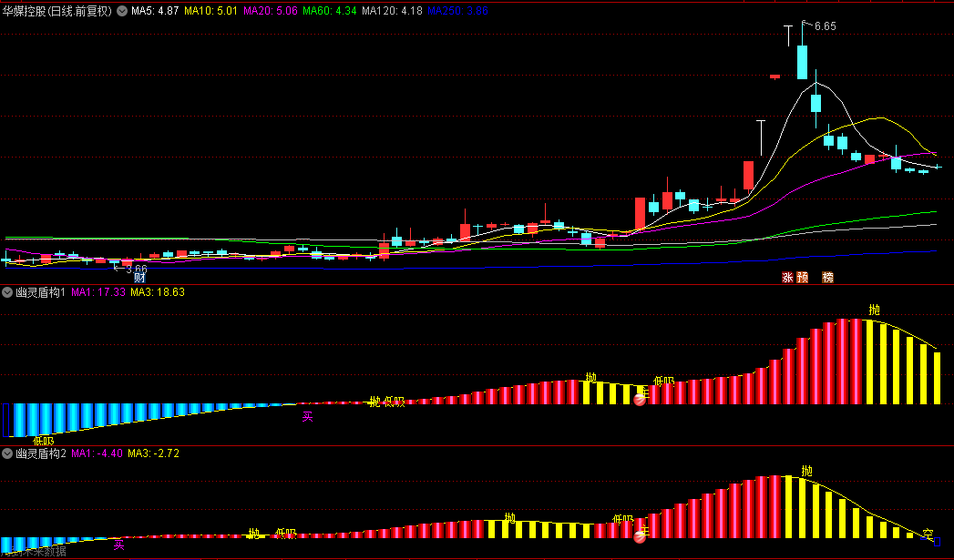Click MA3: -2.72 in 幽灵盾构2 panel
954x560 pixels.
point(153,453)
